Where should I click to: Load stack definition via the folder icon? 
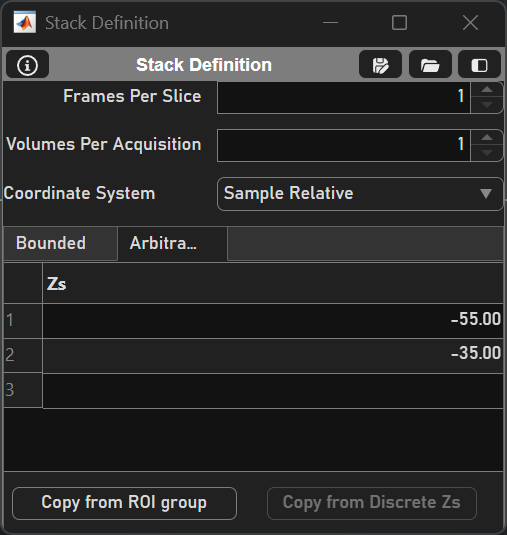click(x=430, y=65)
